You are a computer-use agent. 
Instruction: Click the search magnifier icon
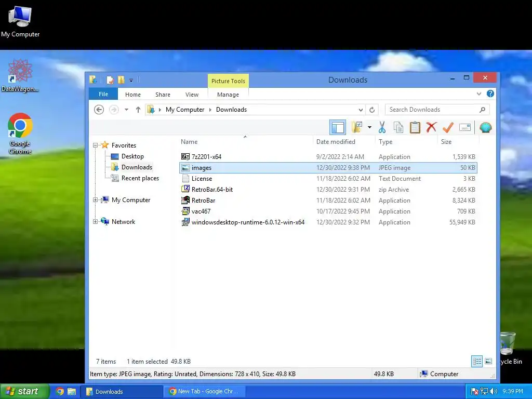coord(483,110)
